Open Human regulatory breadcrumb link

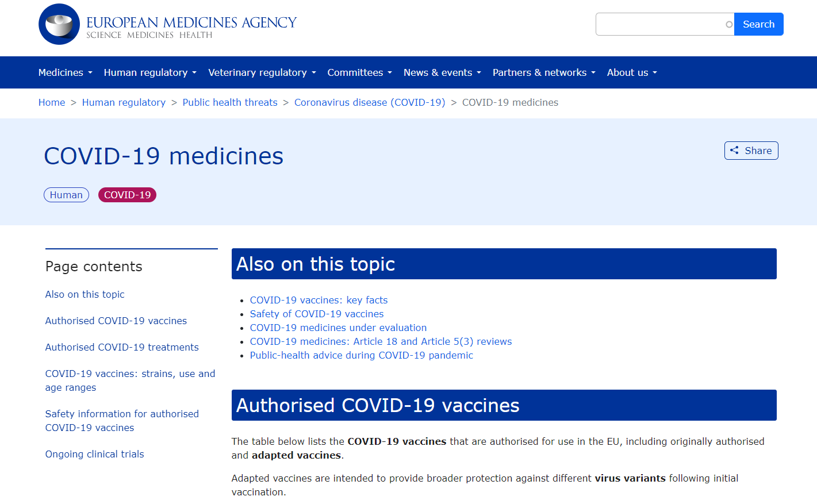tap(124, 102)
